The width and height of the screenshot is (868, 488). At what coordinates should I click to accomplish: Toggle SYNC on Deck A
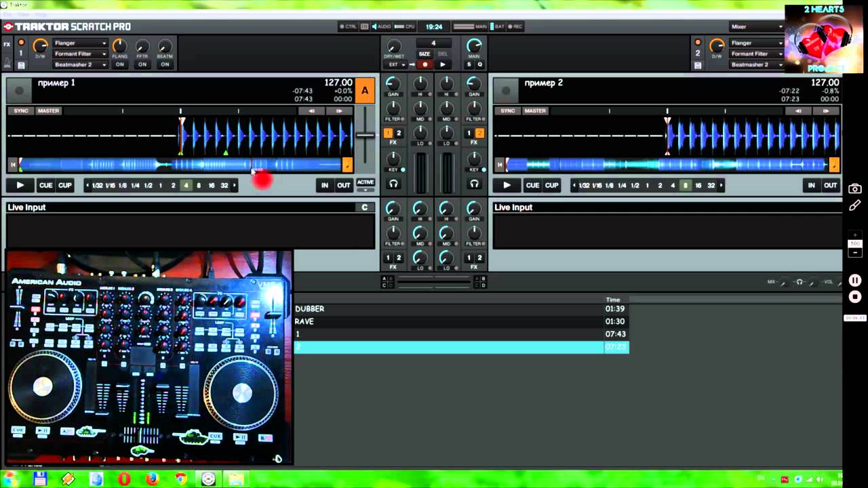[21, 110]
